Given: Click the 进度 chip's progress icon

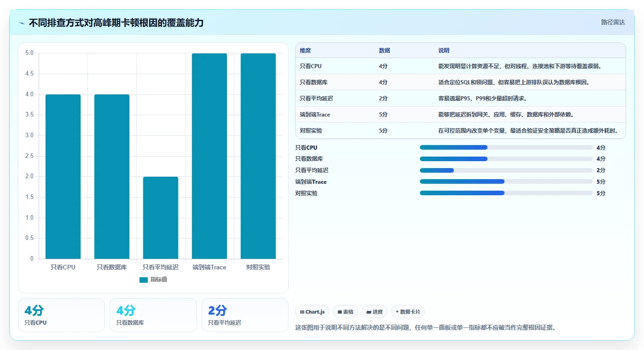Looking at the screenshot, I should (x=369, y=312).
